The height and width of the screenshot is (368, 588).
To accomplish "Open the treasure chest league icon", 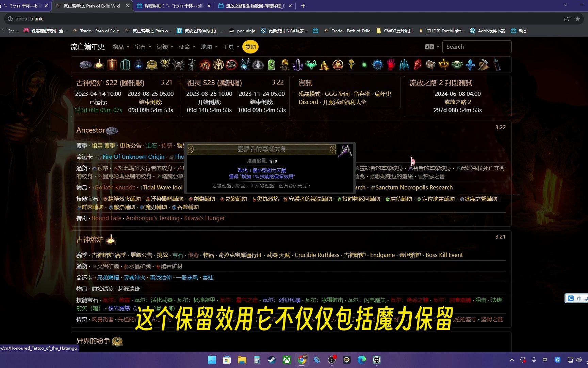I will (430, 64).
